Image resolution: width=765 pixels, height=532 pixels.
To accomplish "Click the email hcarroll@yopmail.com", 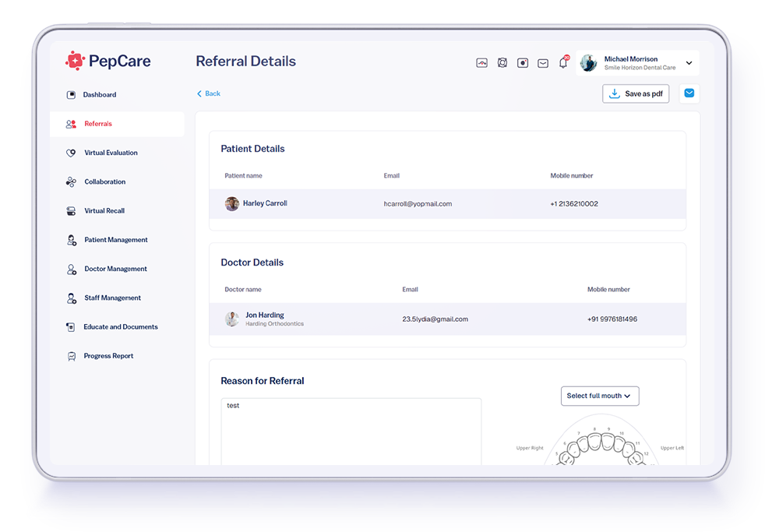I will pos(418,204).
